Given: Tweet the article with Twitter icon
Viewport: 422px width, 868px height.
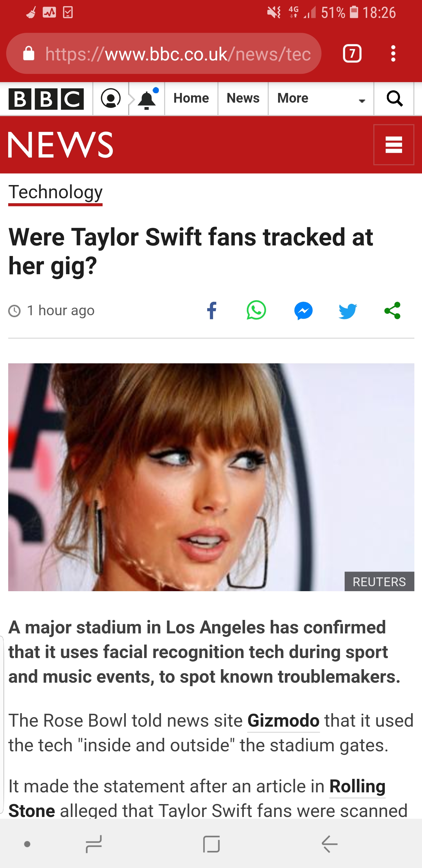Looking at the screenshot, I should tap(348, 311).
